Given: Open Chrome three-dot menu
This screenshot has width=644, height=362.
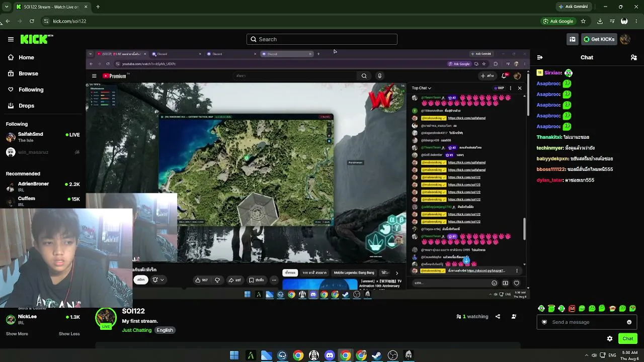Looking at the screenshot, I should point(636,21).
